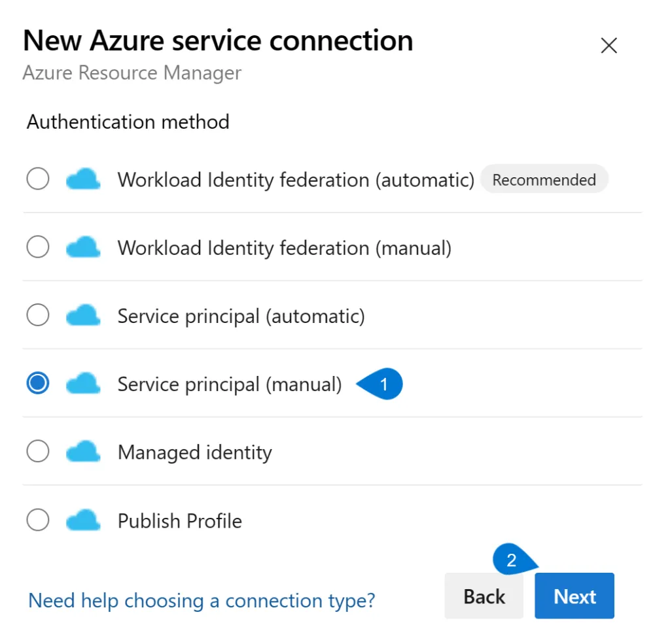The width and height of the screenshot is (670, 644).
Task: Click the cloud icon next to Workload Identity federation (manual)
Action: (82, 247)
